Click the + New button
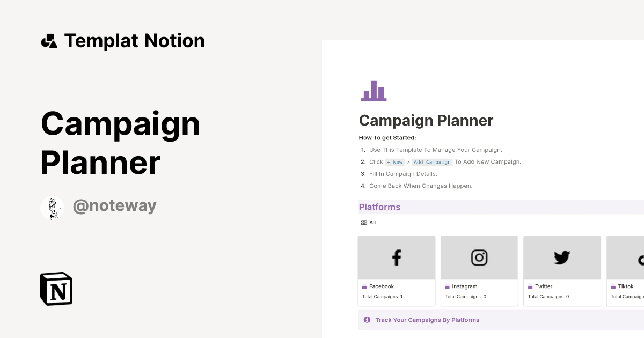Viewport: 644px width, 338px height. [x=394, y=162]
